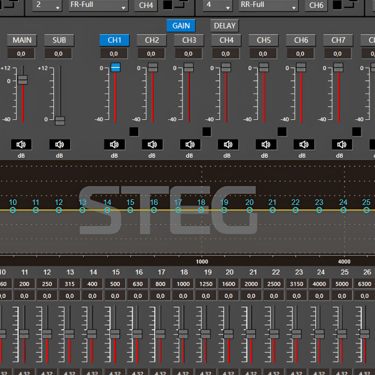Mute the SUB output speaker icon
Screen dimensions: 375x375
tap(59, 144)
